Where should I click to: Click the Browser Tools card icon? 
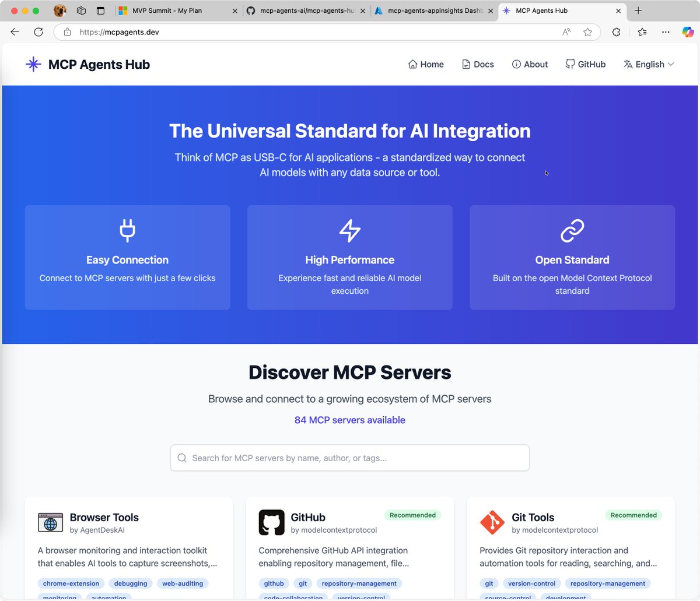pyautogui.click(x=50, y=522)
